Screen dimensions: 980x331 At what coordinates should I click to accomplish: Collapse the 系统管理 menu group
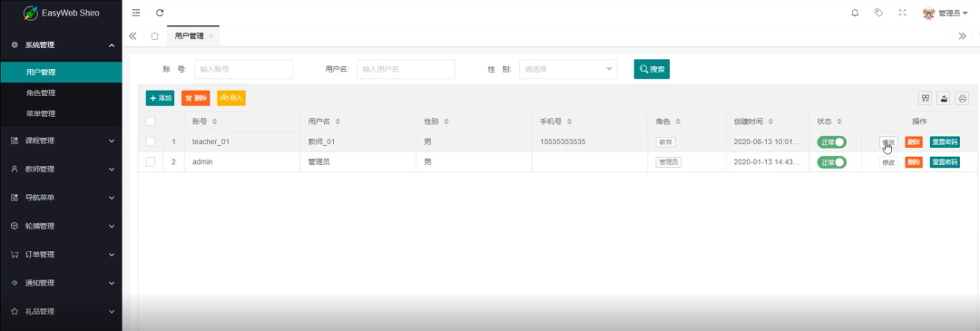pyautogui.click(x=61, y=45)
